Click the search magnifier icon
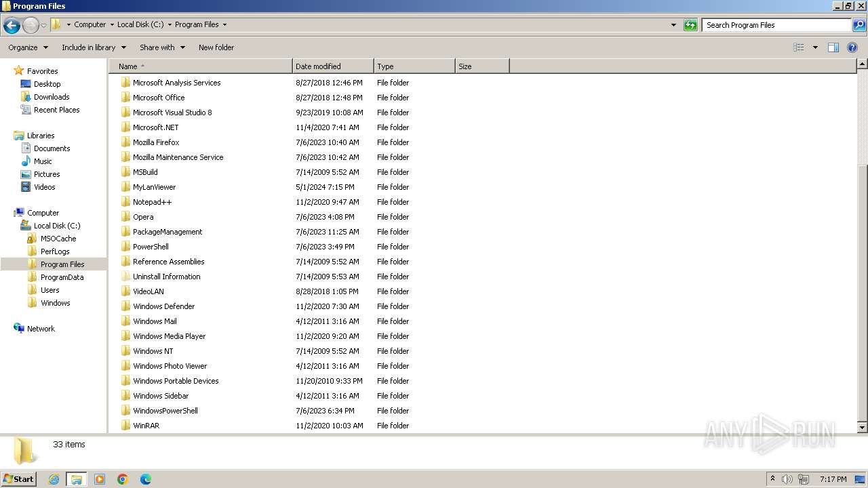 pyautogui.click(x=859, y=25)
